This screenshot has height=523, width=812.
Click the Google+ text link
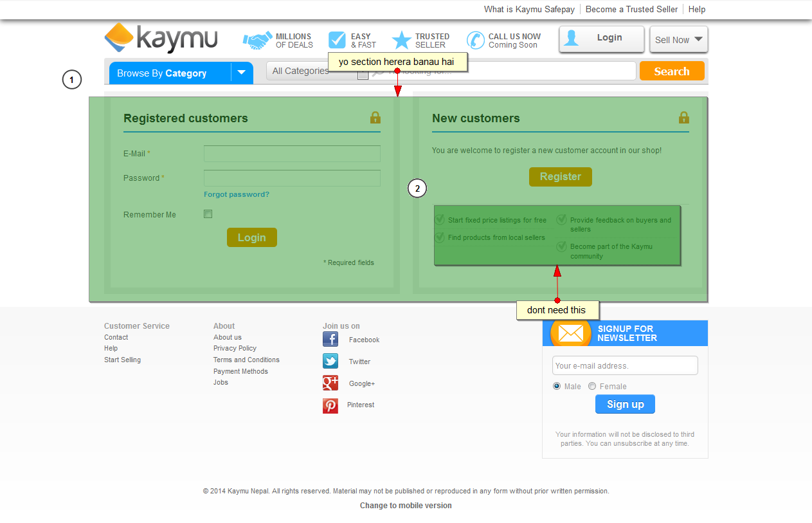[362, 383]
